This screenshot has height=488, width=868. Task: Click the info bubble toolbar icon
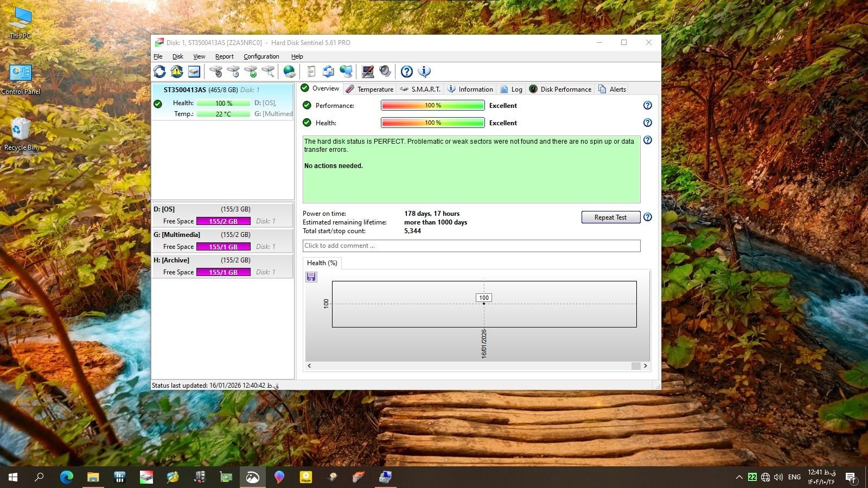(x=424, y=72)
